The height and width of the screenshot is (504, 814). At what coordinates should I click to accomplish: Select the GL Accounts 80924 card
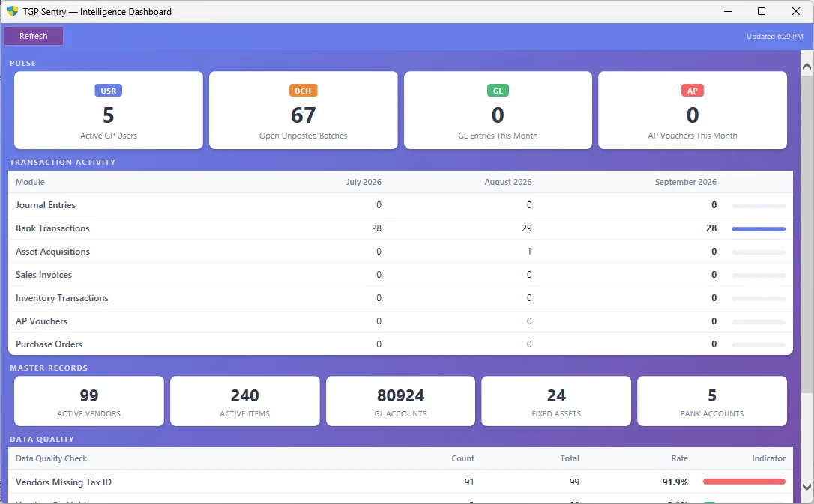click(x=400, y=401)
